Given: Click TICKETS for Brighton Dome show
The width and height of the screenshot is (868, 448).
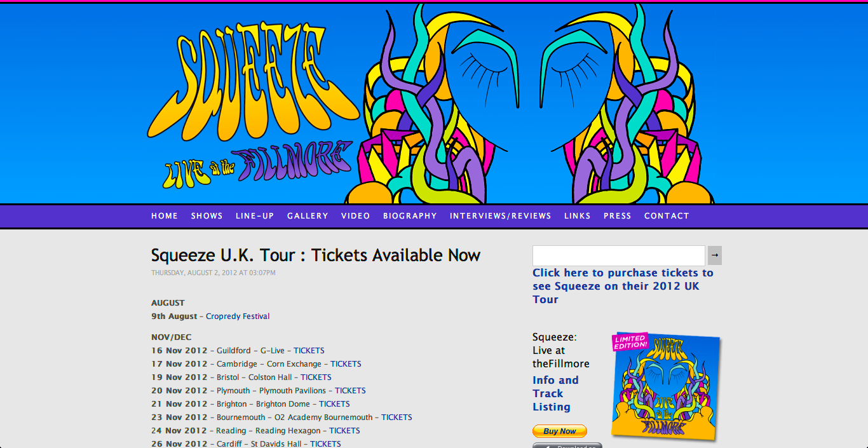Looking at the screenshot, I should pos(334,404).
